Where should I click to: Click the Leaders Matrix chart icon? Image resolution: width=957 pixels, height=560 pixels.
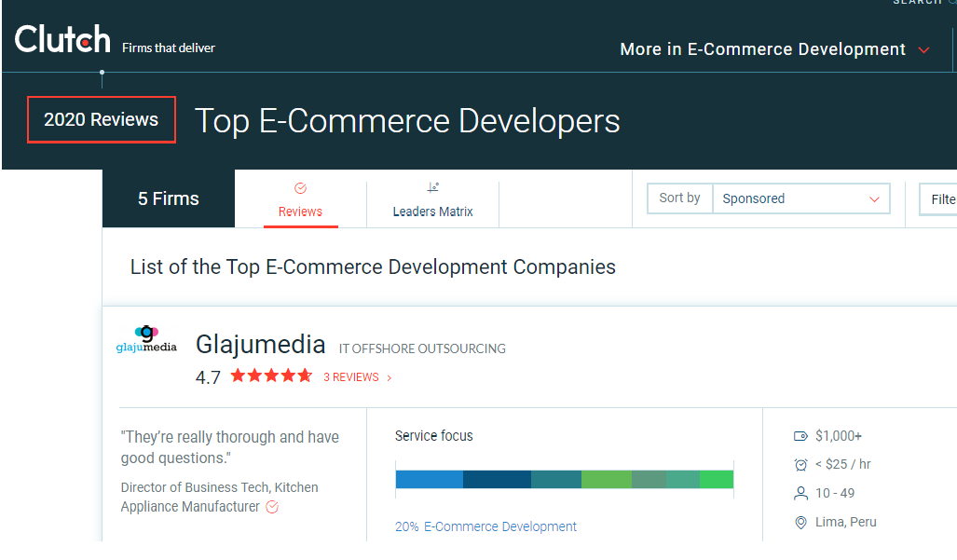click(x=432, y=187)
